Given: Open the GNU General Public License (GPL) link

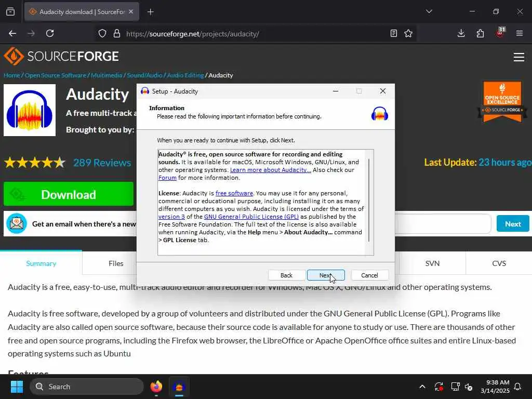Looking at the screenshot, I should pos(251,217).
